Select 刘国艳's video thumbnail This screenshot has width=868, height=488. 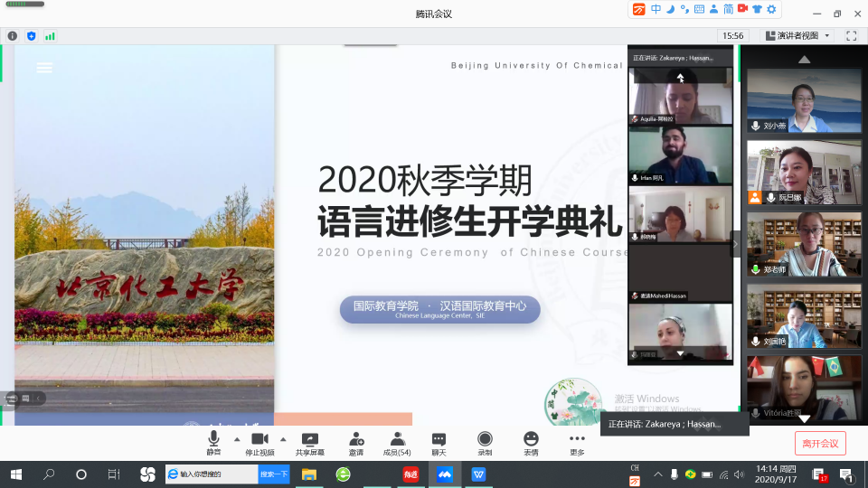[804, 316]
